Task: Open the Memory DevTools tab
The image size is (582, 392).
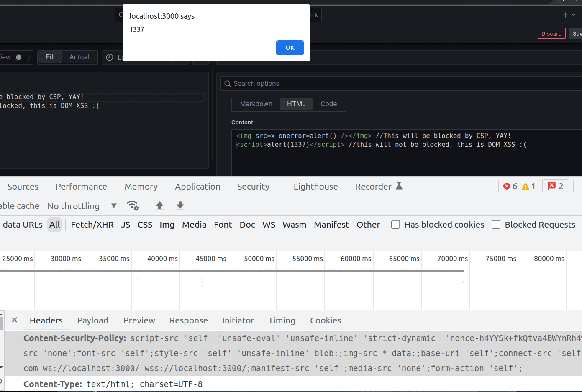Action: [x=141, y=187]
